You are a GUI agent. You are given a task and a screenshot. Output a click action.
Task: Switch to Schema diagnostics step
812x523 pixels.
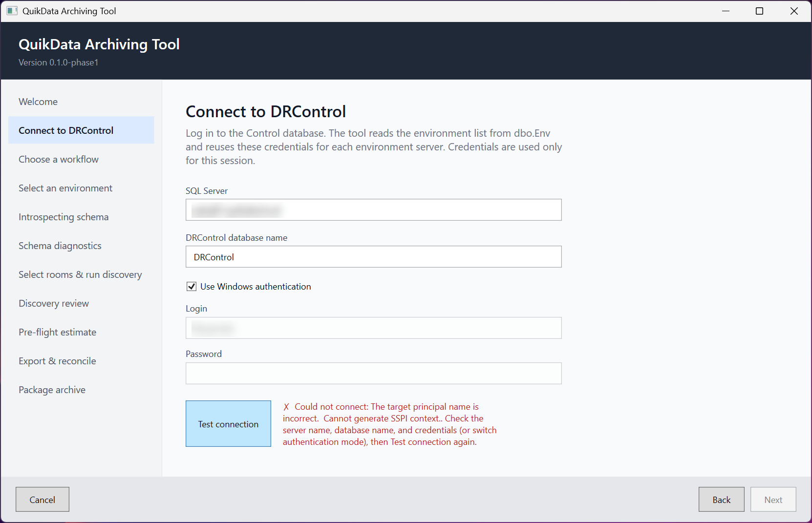tap(81, 246)
